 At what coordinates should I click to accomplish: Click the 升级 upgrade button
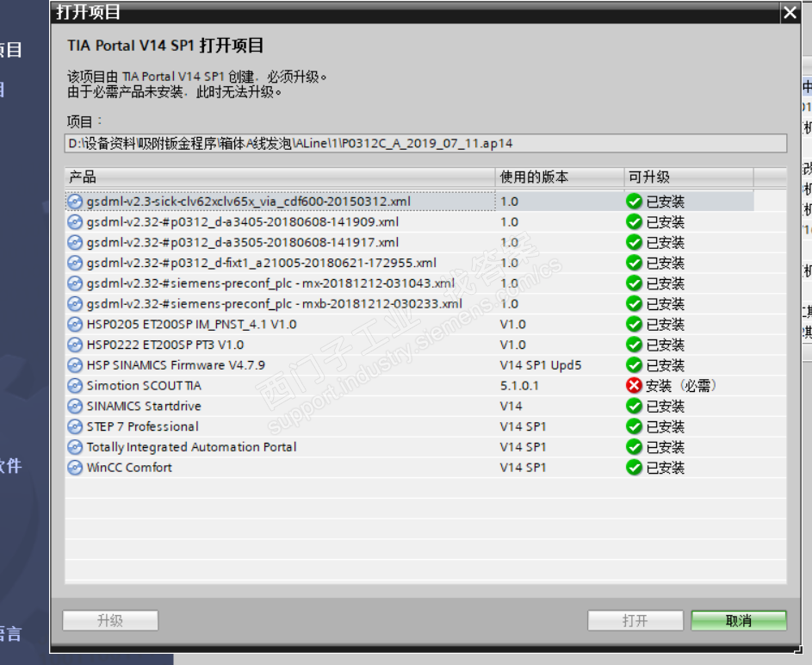110,620
